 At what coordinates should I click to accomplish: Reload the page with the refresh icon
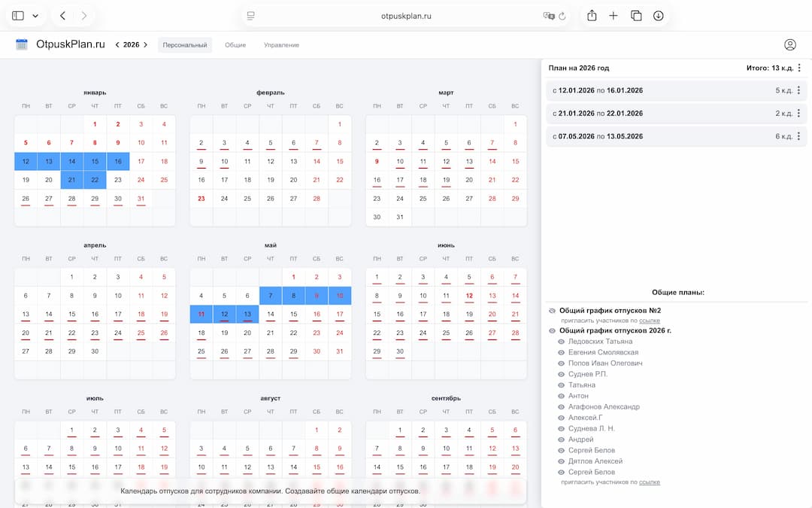tap(562, 16)
